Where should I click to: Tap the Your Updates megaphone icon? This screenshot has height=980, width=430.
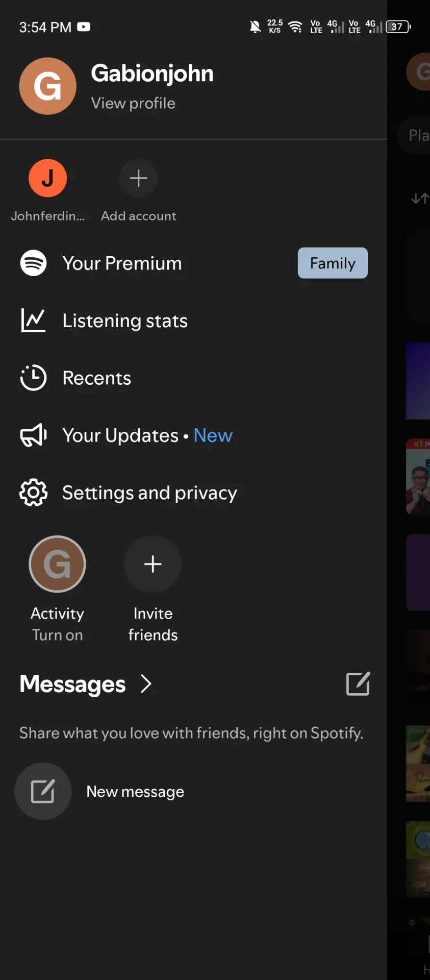(x=34, y=435)
